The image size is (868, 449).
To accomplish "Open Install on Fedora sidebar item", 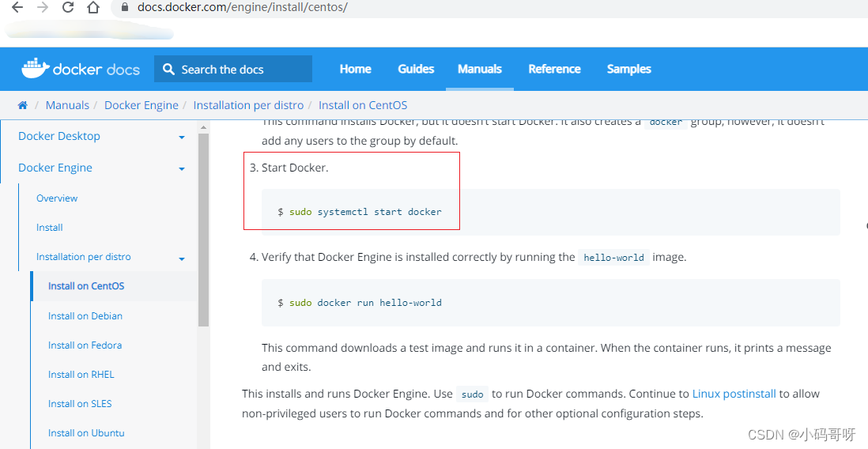I will tap(85, 345).
